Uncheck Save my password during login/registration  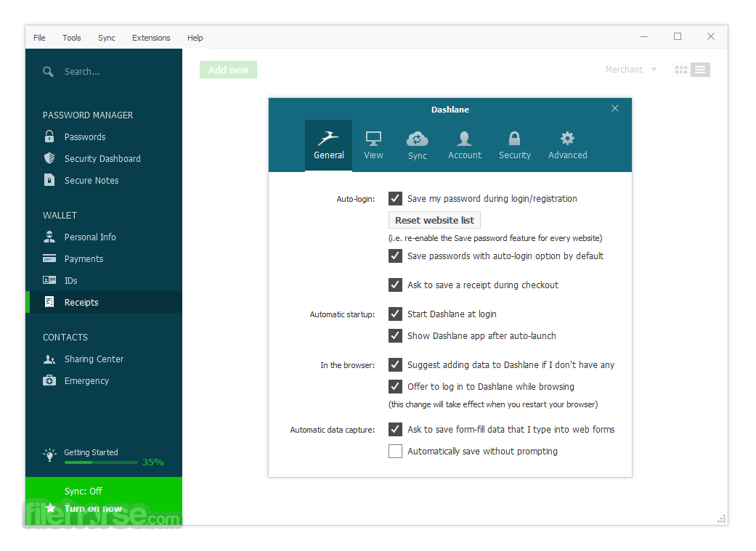[x=395, y=198]
